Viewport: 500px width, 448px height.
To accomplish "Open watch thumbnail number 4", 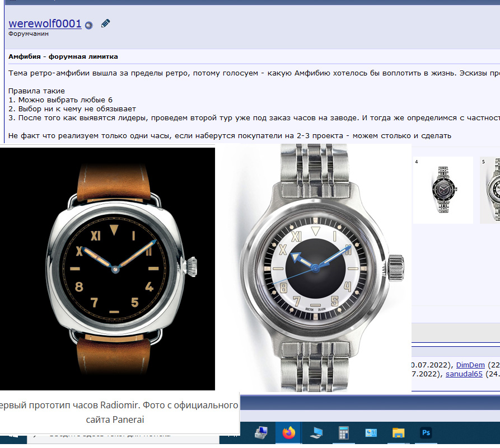I will (442, 190).
